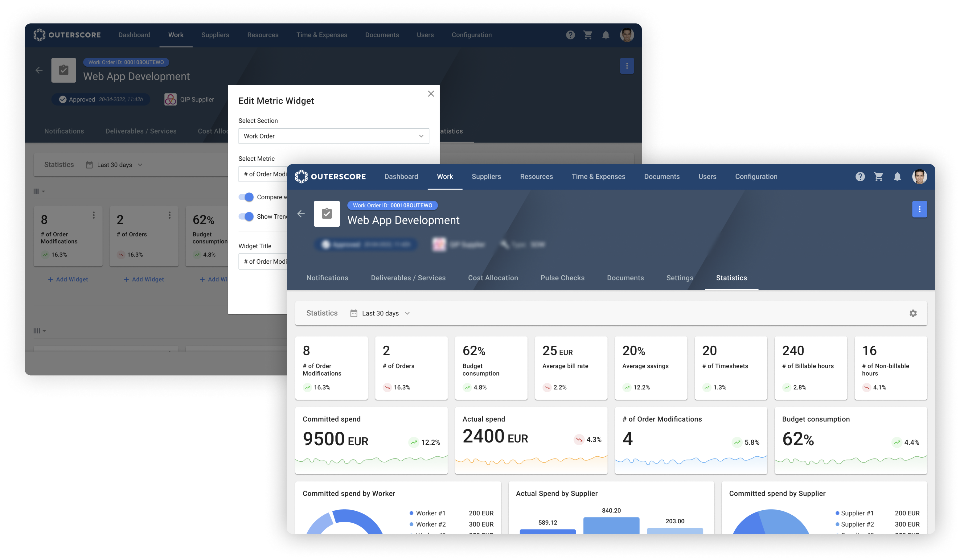Open the shopping cart in front window

879,176
